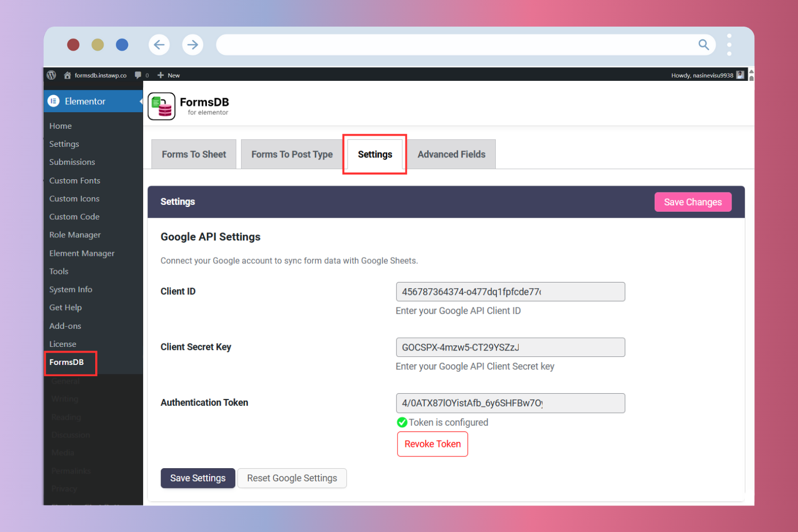Click the FormsDB plugin logo icon
798x532 pixels.
click(x=161, y=106)
